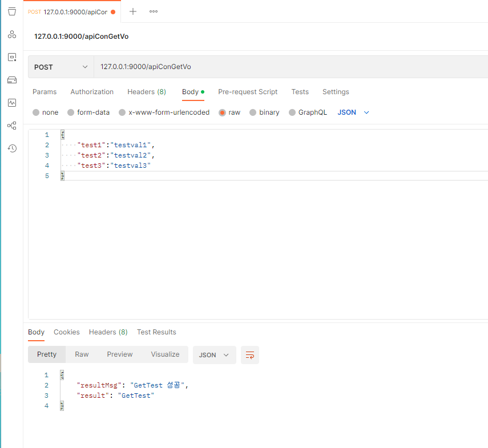Click the request URL input field
Image resolution: width=488 pixels, height=448 pixels.
click(291, 67)
